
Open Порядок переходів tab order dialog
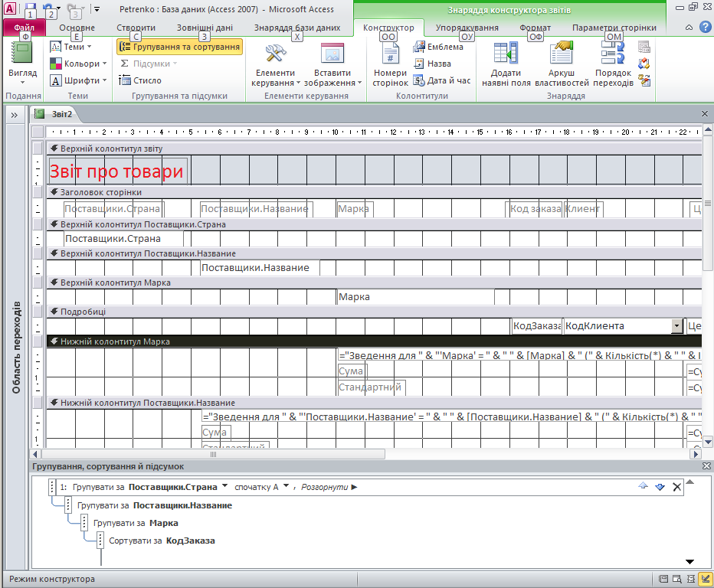[614, 64]
